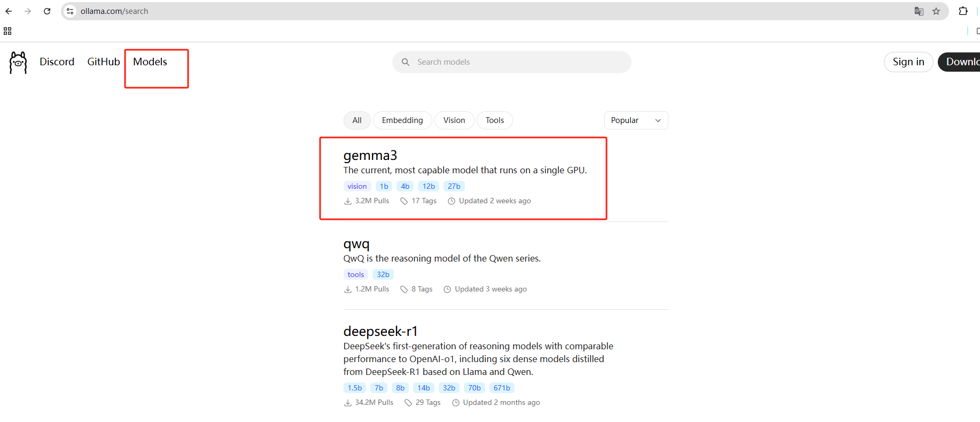Click the 14b tag under deepseek-r1

[424, 388]
